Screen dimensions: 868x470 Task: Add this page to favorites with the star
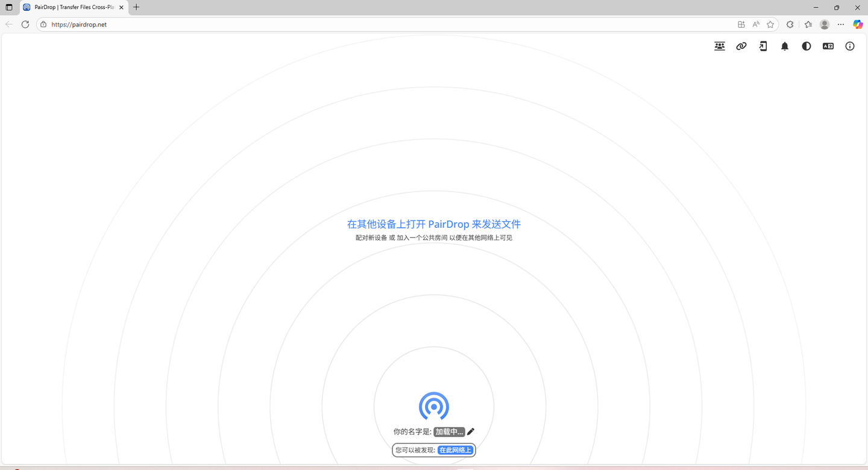770,25
